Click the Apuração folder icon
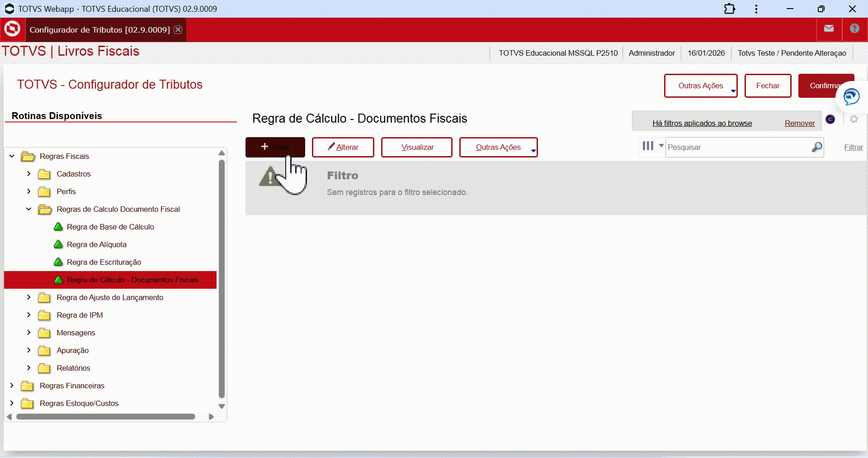The image size is (868, 458). click(x=44, y=350)
